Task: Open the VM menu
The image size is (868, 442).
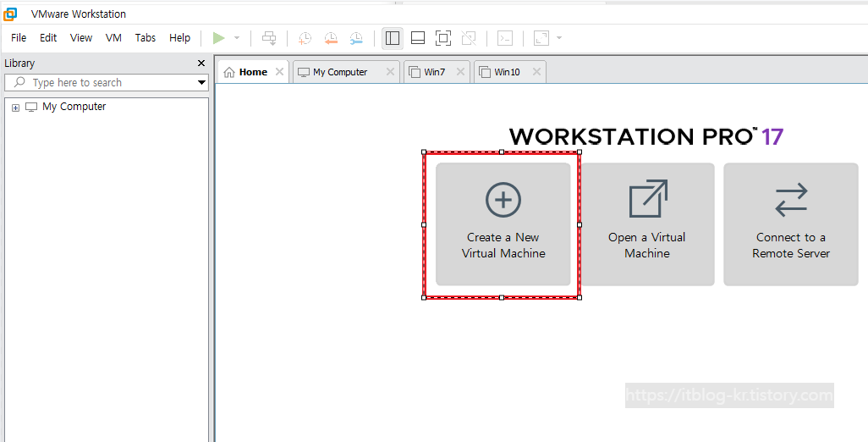Action: [x=113, y=37]
